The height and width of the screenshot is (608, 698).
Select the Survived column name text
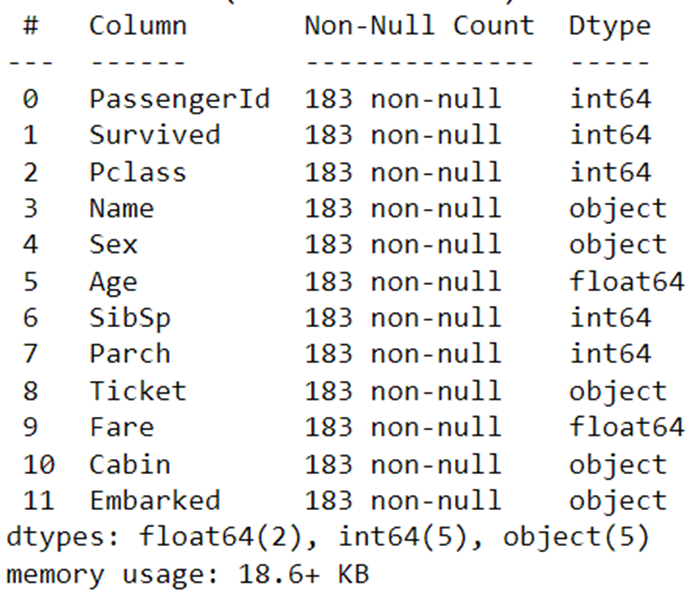tap(154, 135)
